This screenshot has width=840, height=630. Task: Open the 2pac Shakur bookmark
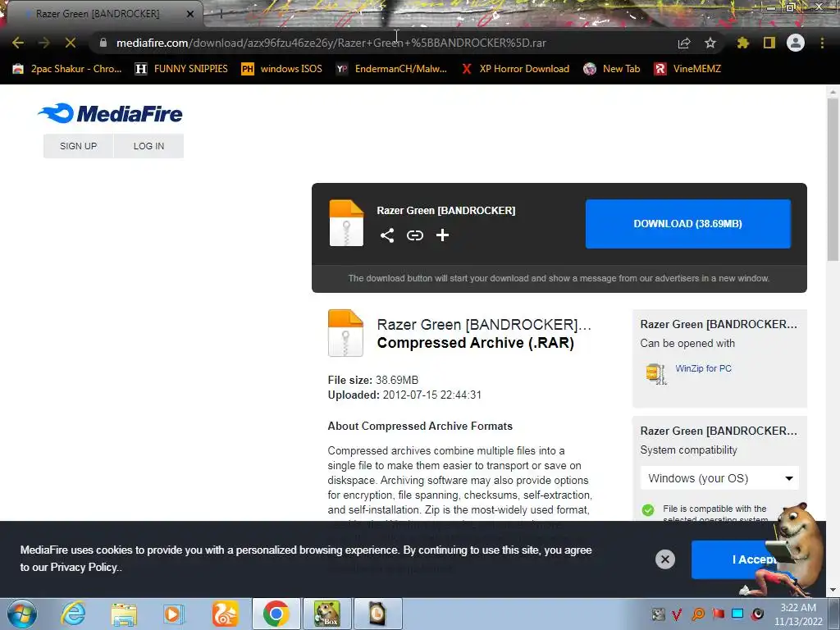[67, 69]
